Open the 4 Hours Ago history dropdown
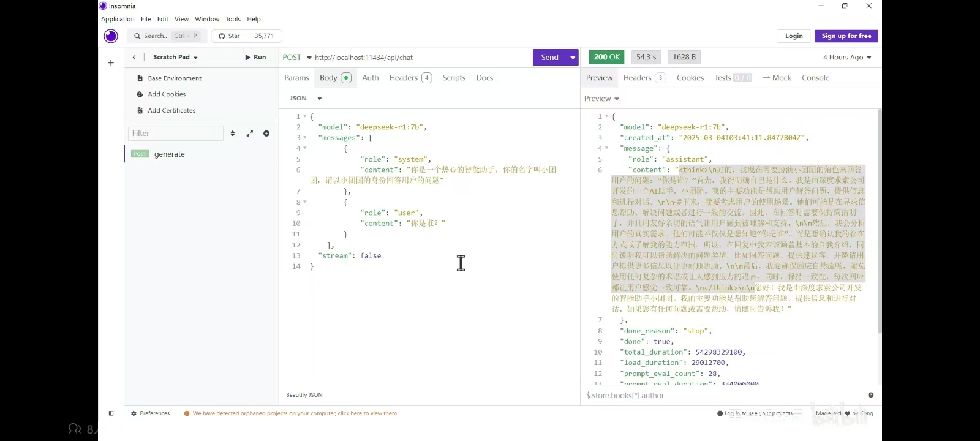This screenshot has height=441, width=980. [x=847, y=58]
